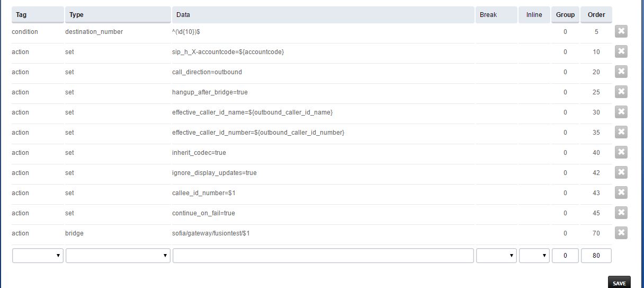Select the destination_number type cell
Screen dimensions: 644x288
(94, 32)
